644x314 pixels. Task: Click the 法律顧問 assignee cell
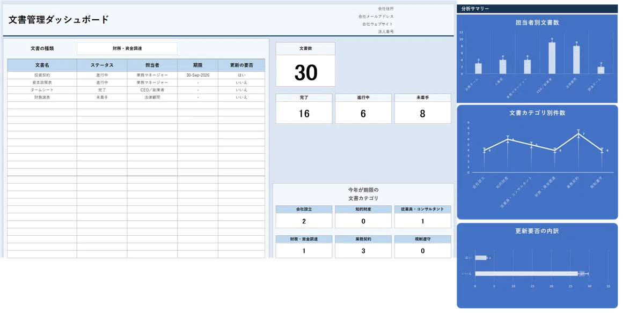click(152, 98)
